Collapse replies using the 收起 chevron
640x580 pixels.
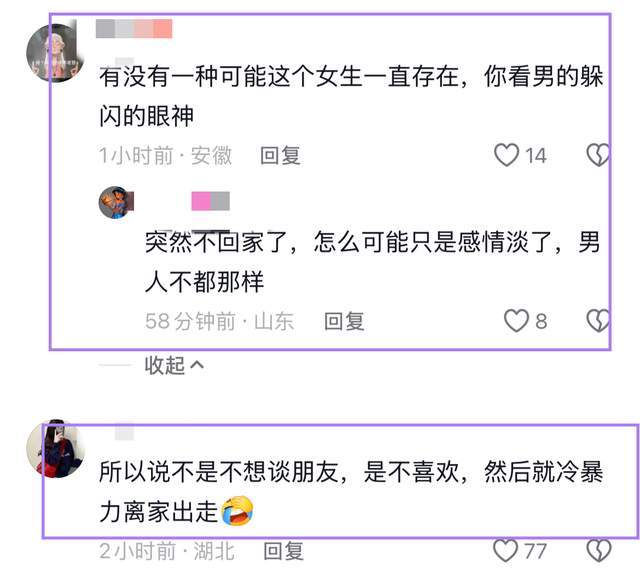tap(174, 365)
